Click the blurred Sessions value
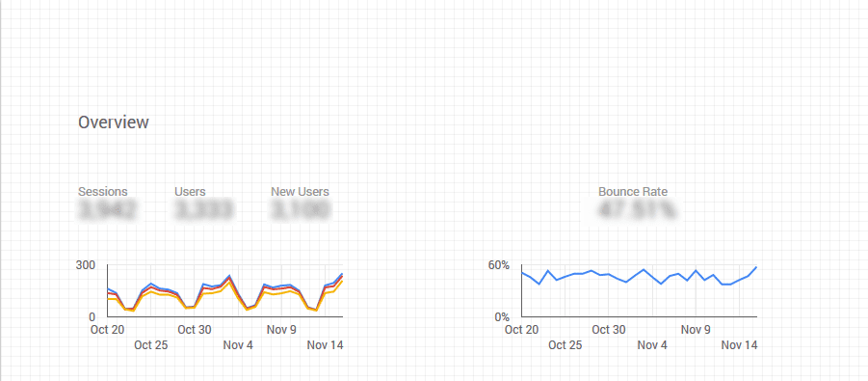This screenshot has height=381, width=868. coord(106,210)
